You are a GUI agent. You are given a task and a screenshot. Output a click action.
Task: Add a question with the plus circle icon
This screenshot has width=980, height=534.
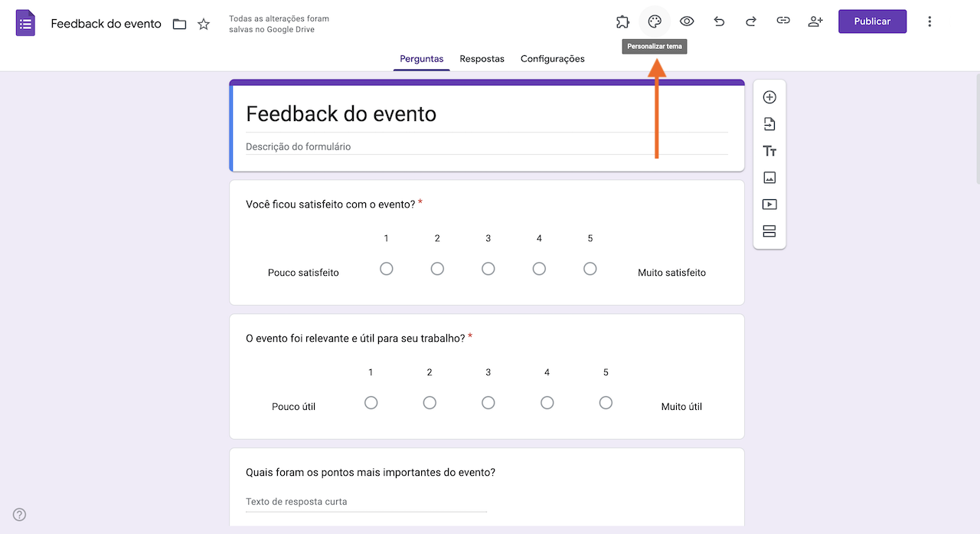tap(769, 97)
